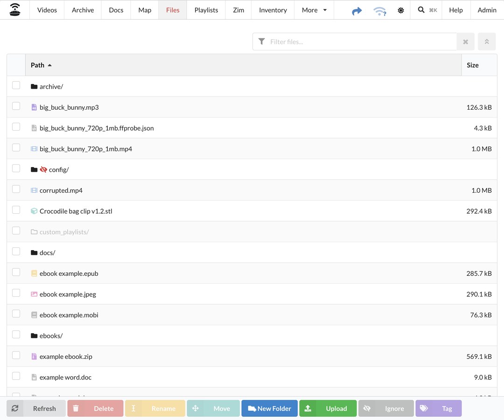
Task: Click custom_playlists empty folder icon
Action: (x=34, y=231)
